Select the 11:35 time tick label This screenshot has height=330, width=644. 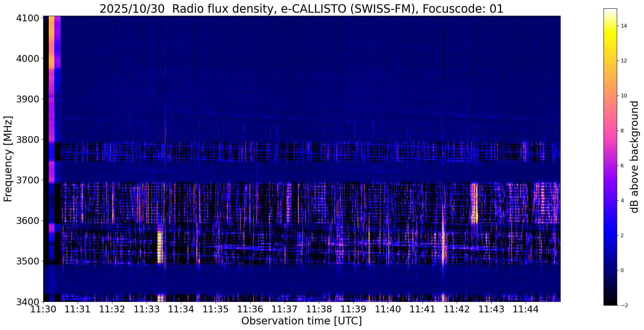216,309
